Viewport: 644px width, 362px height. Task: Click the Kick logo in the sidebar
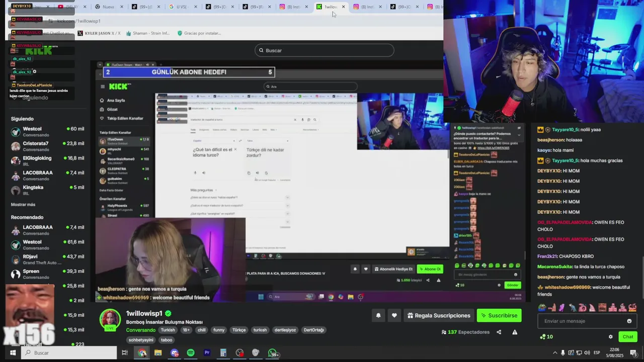[x=38, y=50]
